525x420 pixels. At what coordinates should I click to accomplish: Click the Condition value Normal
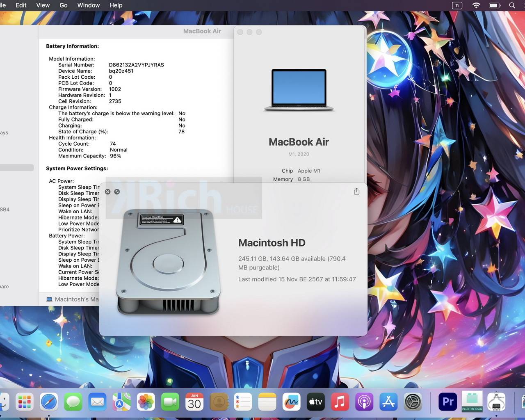point(119,150)
